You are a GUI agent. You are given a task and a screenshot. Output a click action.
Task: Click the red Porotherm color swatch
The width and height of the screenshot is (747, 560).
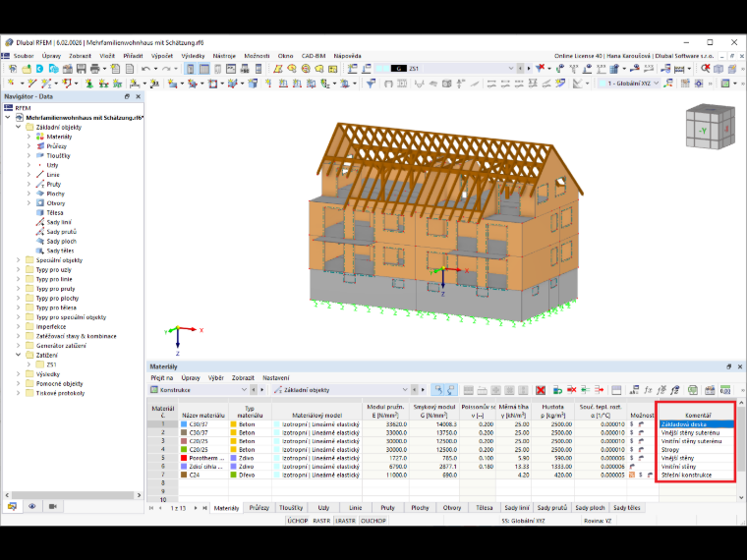(x=184, y=458)
